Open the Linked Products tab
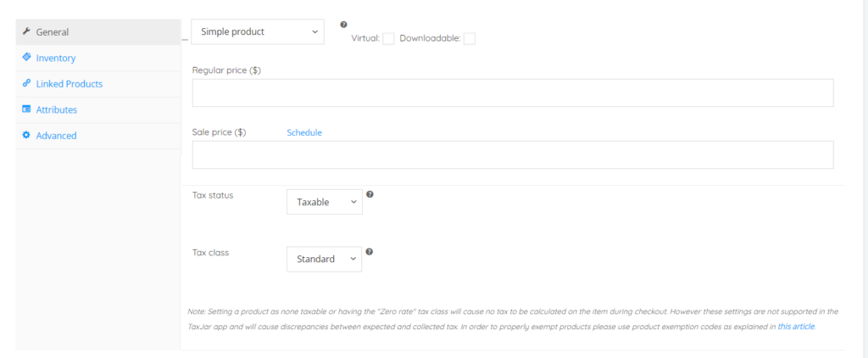The height and width of the screenshot is (358, 868). (x=70, y=84)
